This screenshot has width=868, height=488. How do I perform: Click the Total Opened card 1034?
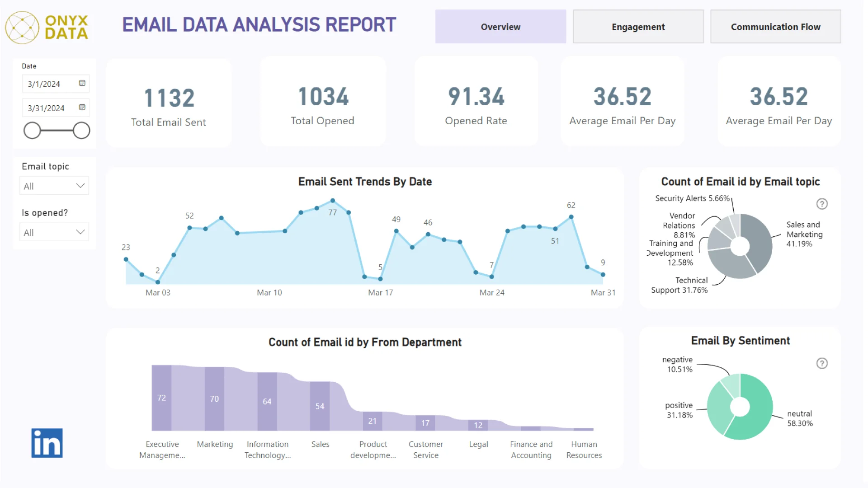tap(323, 101)
